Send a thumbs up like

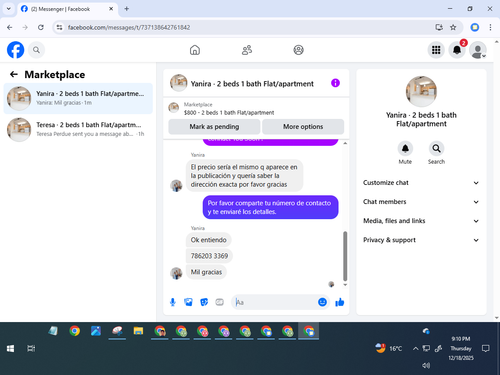coord(340,302)
